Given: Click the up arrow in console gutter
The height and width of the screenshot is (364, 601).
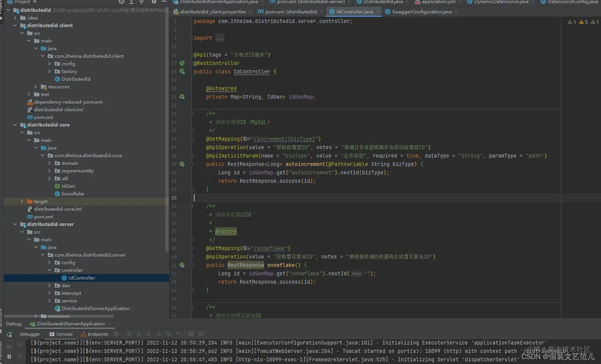Looking at the screenshot, I should pyautogui.click(x=20, y=346).
